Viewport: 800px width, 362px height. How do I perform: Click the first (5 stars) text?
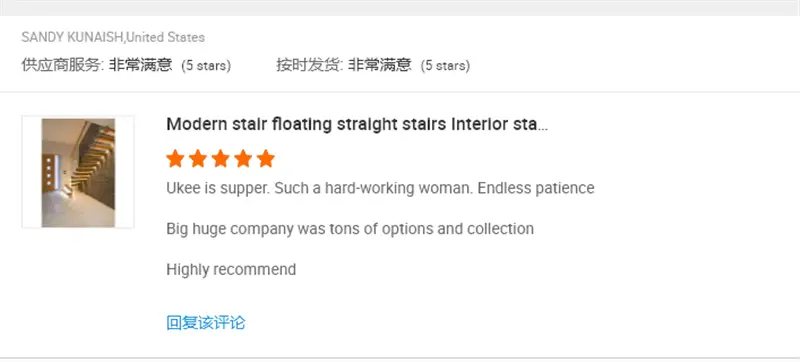click(206, 66)
